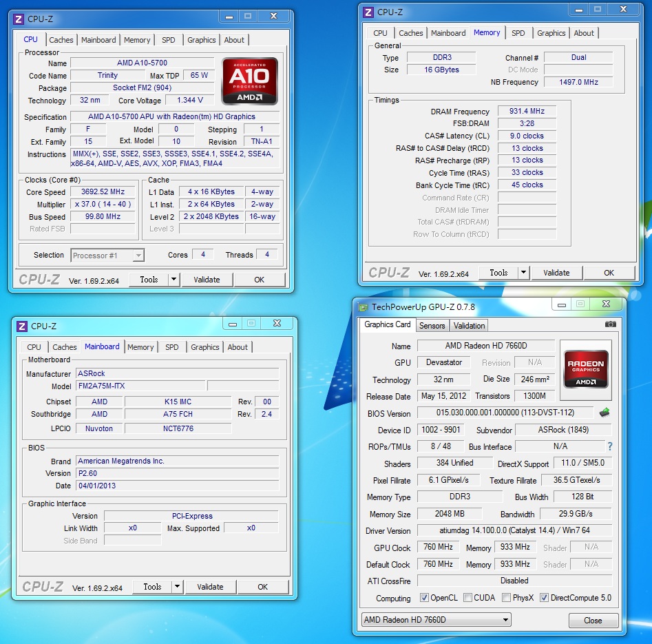Click the Manufacturer value ASRock
Viewport: 652px width, 644px height.
pyautogui.click(x=178, y=373)
